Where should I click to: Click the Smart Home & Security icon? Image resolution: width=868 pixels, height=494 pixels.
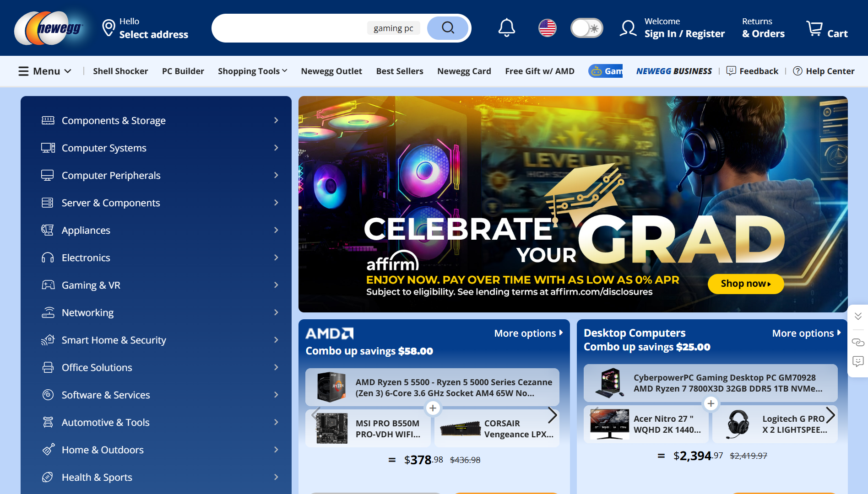(48, 340)
